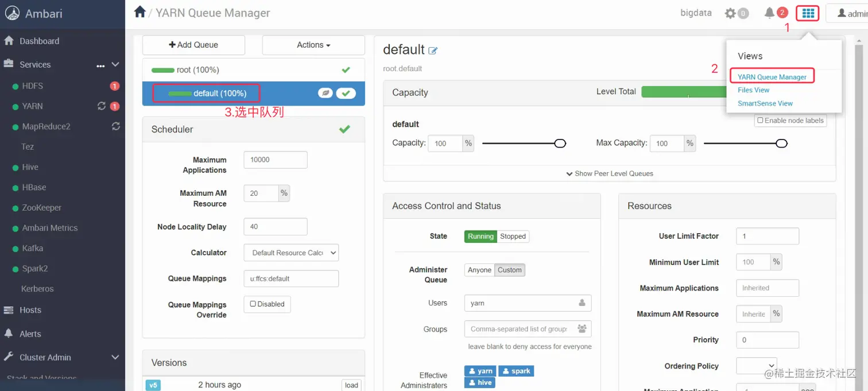The image size is (868, 391).
Task: Open the ZooKeeper service
Action: 42,208
